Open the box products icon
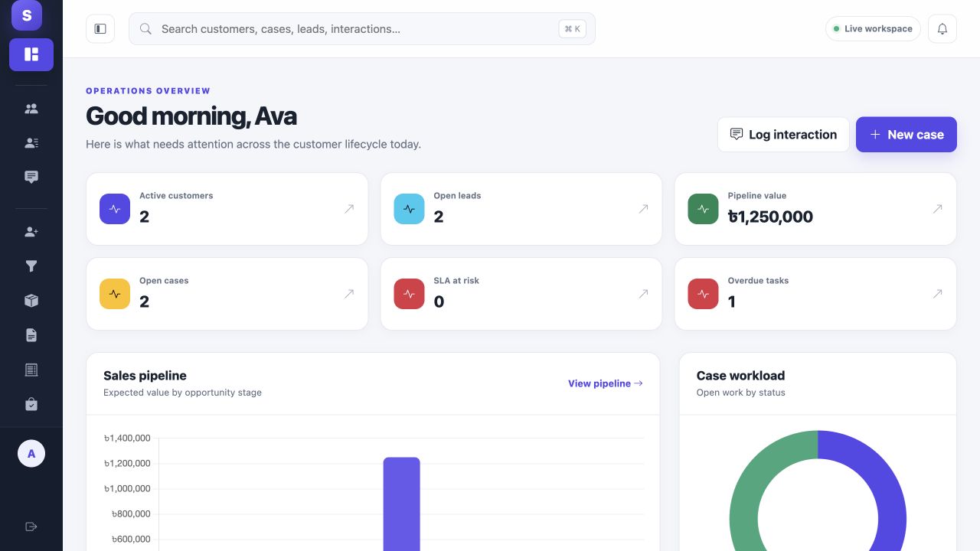The width and height of the screenshot is (980, 551). coord(31,301)
